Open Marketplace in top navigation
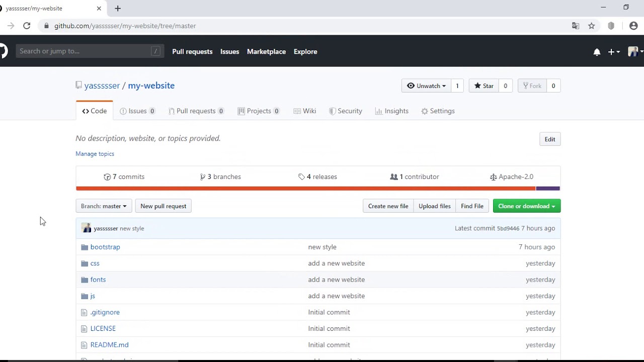 pos(266,51)
